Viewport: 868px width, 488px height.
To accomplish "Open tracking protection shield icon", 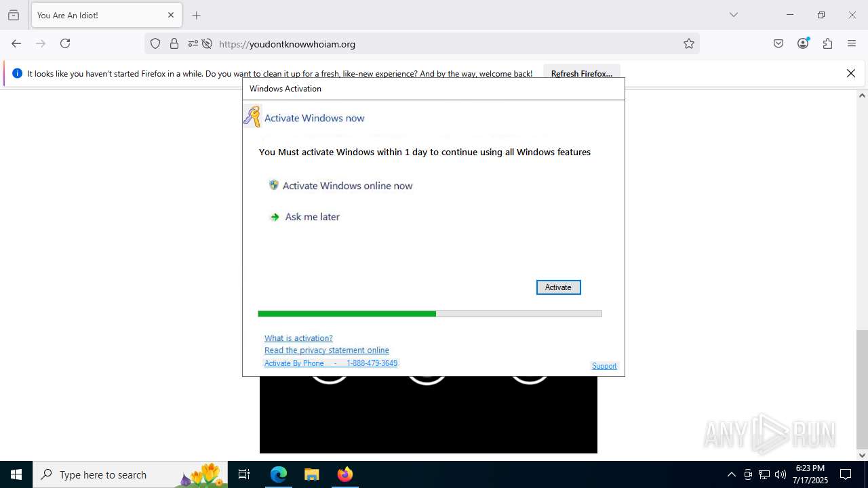I will pyautogui.click(x=155, y=44).
